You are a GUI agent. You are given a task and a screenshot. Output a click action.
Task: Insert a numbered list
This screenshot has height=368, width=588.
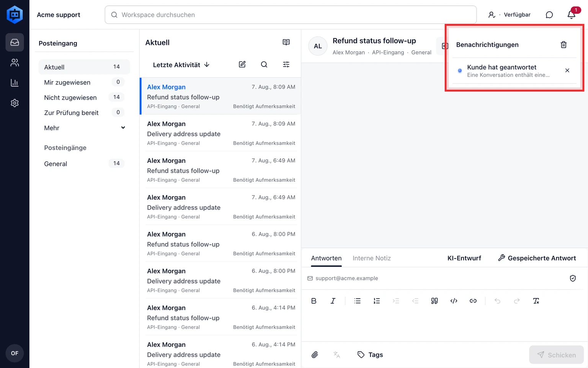click(377, 301)
